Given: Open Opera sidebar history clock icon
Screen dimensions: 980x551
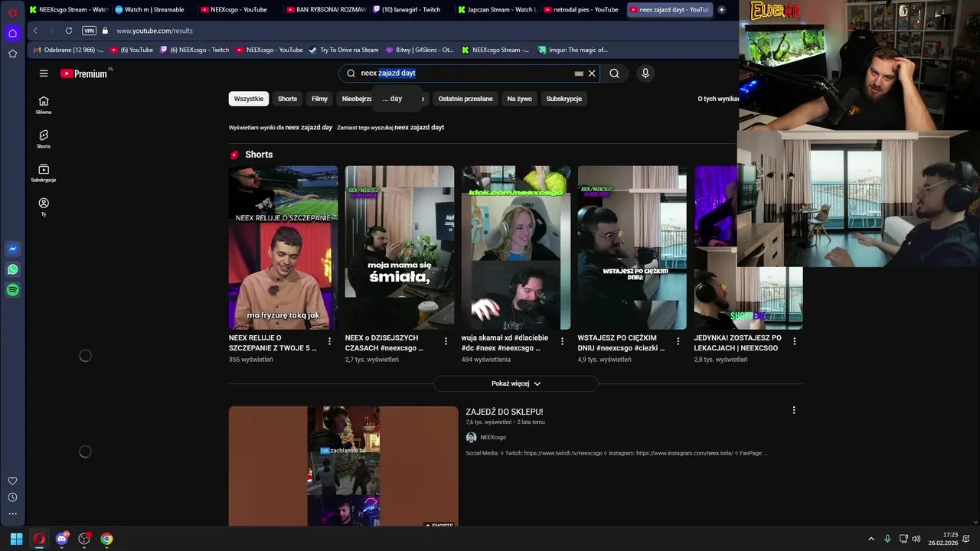Looking at the screenshot, I should coord(12,497).
